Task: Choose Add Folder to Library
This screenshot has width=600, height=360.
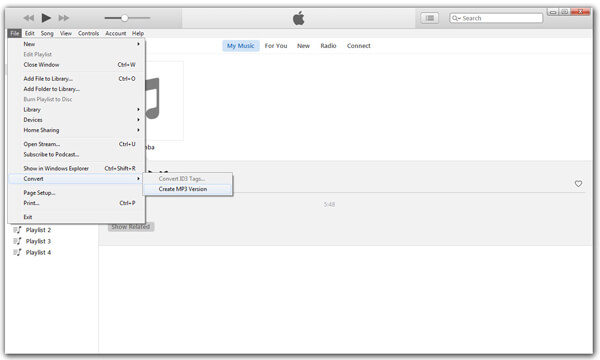Action: pyautogui.click(x=77, y=89)
